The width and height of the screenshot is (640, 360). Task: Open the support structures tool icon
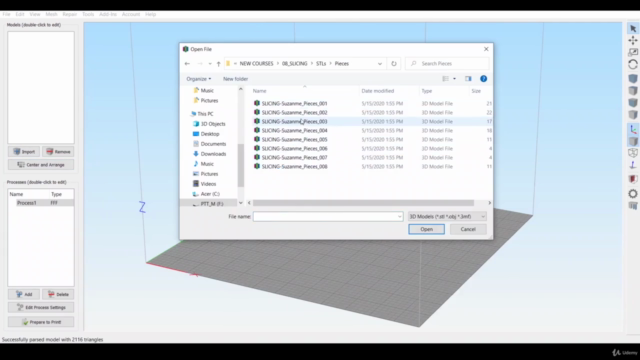(x=633, y=206)
